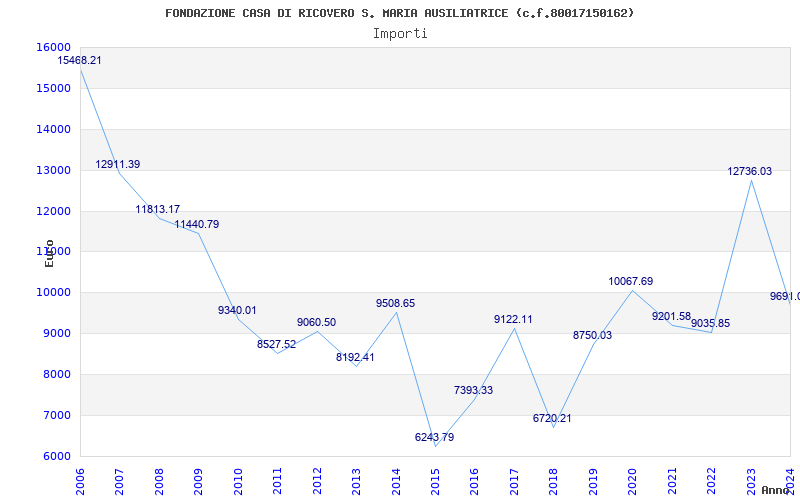The width and height of the screenshot is (800, 500).
Task: Click the 2022 x-axis year label
Action: pos(712,482)
